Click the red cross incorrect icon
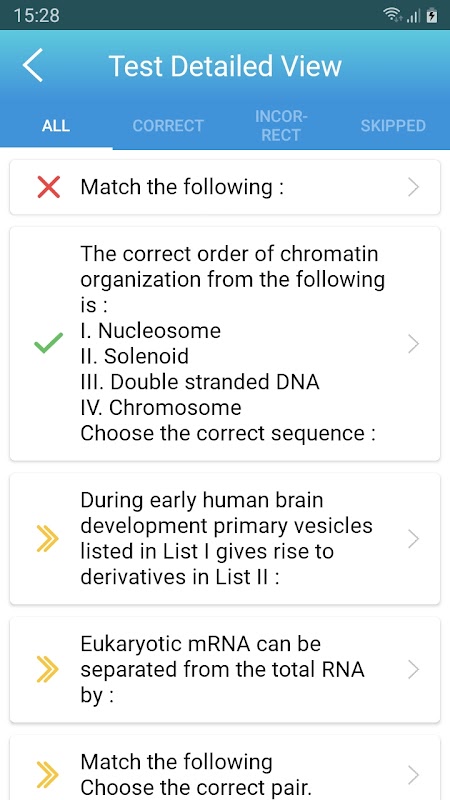 coord(49,187)
